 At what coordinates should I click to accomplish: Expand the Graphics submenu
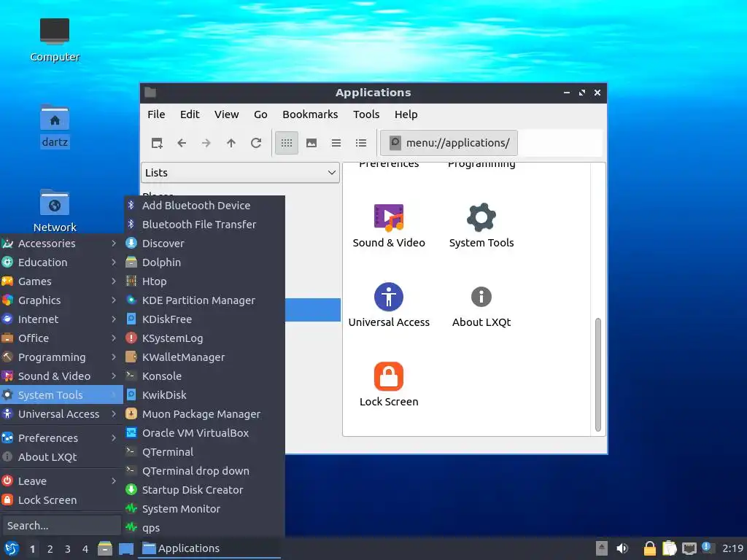point(61,300)
